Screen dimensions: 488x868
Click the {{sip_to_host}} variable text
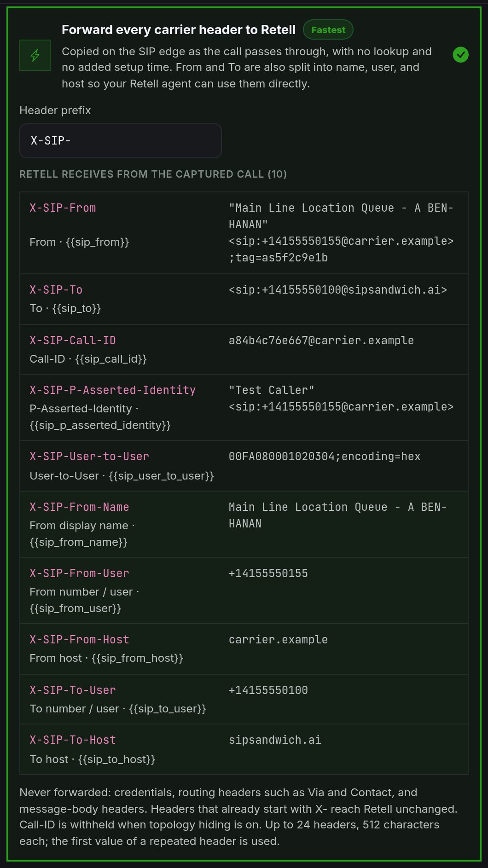click(x=117, y=759)
